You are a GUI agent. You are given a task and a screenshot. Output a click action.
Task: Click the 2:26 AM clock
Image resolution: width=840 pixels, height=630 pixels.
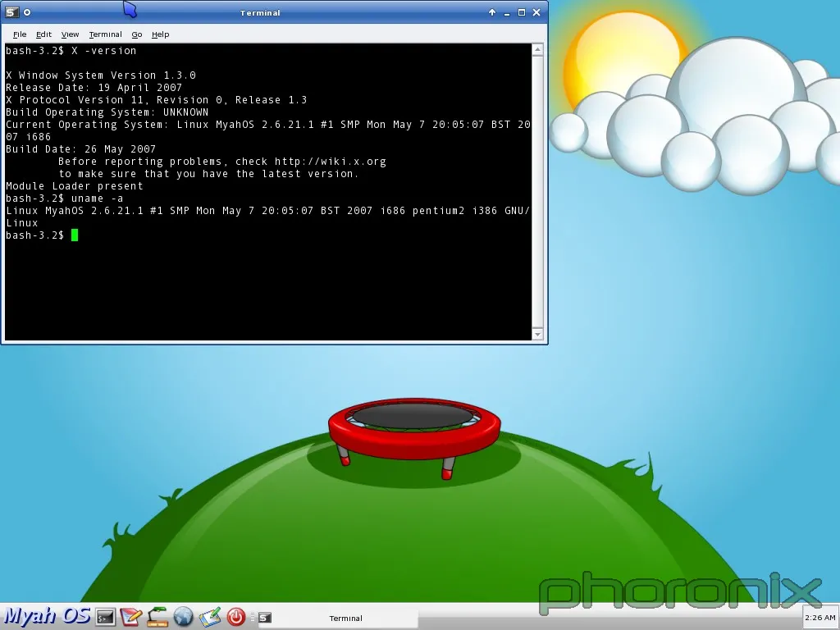coord(820,618)
